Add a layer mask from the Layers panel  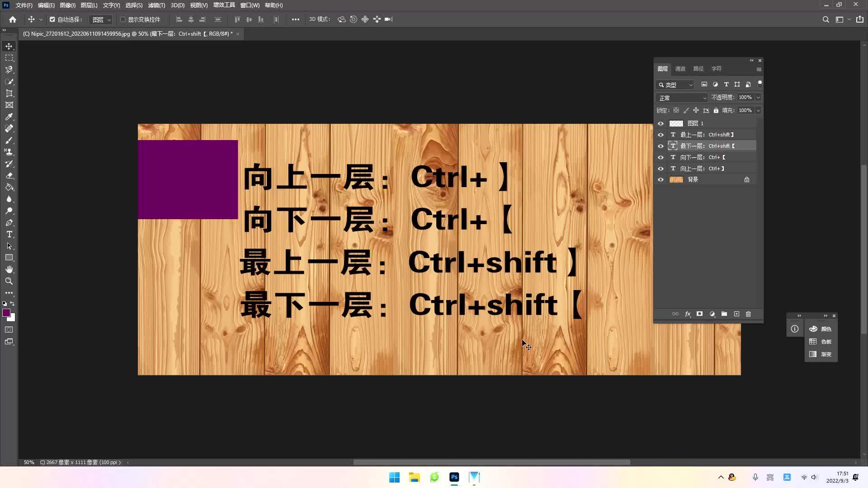tap(700, 314)
